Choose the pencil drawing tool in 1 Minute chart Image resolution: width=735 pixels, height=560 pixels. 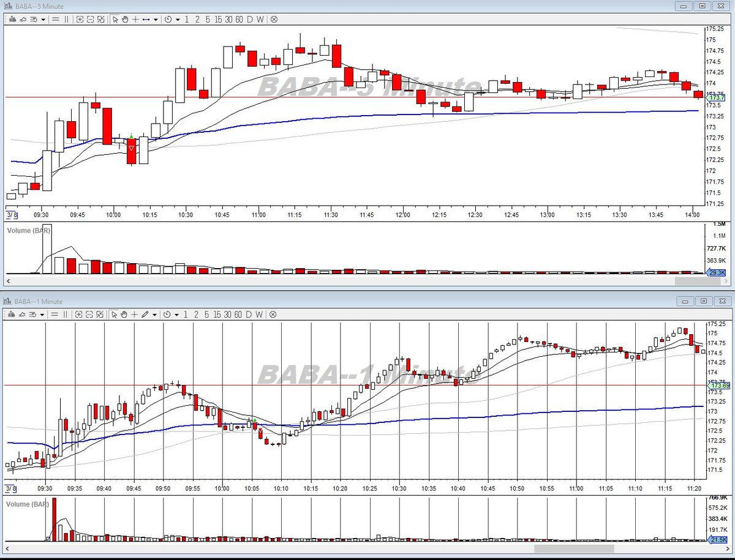click(145, 315)
